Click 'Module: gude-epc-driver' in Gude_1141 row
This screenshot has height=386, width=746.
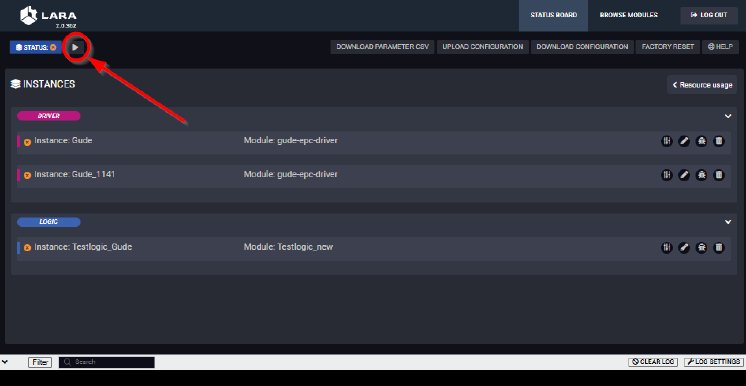(x=291, y=174)
